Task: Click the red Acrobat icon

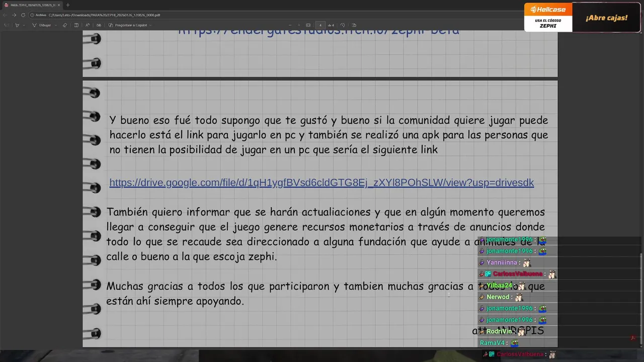Action: coord(633,338)
